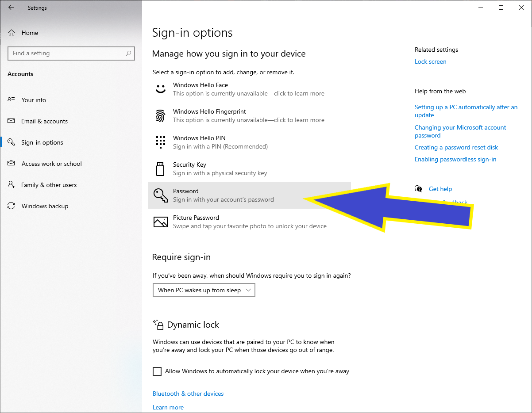Viewport: 532px width, 413px height.
Task: Select the Windows Hello Fingerprint option
Action: pos(250,116)
